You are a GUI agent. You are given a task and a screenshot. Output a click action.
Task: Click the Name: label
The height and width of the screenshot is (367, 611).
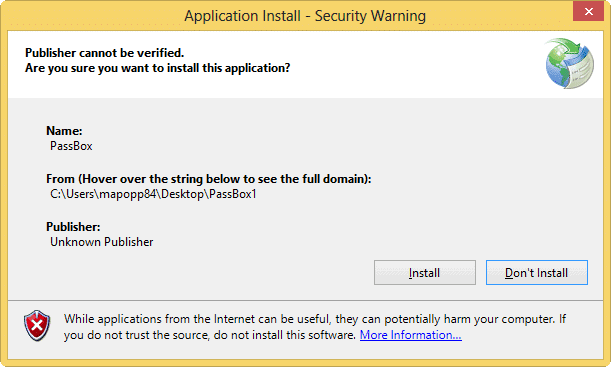pyautogui.click(x=64, y=131)
